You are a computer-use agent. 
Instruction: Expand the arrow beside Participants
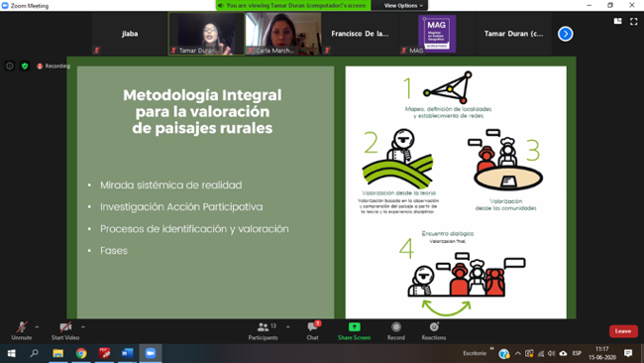287,327
